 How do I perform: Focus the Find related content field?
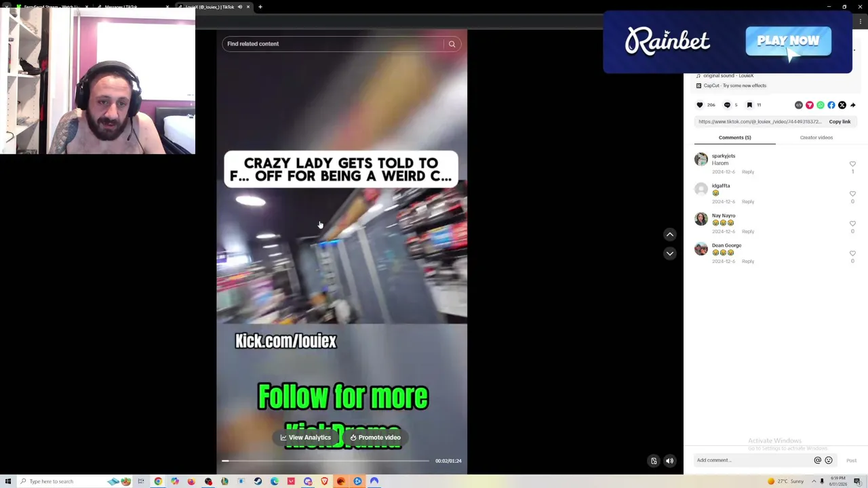point(332,44)
